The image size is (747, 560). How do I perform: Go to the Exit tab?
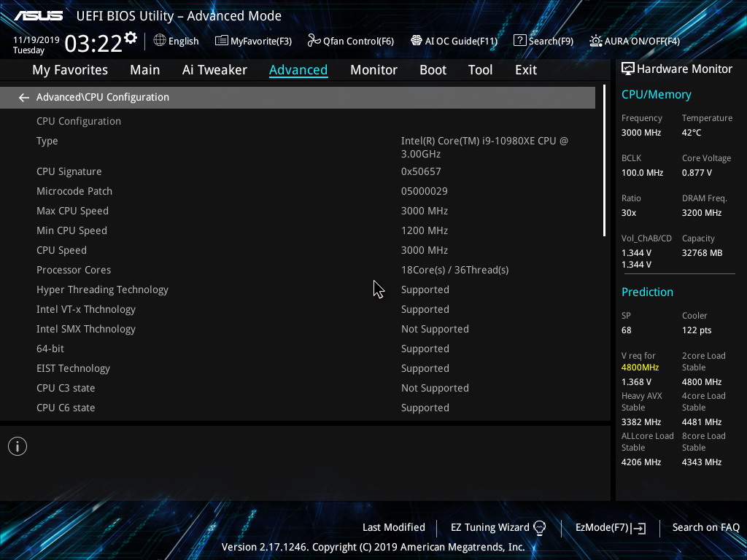(526, 70)
